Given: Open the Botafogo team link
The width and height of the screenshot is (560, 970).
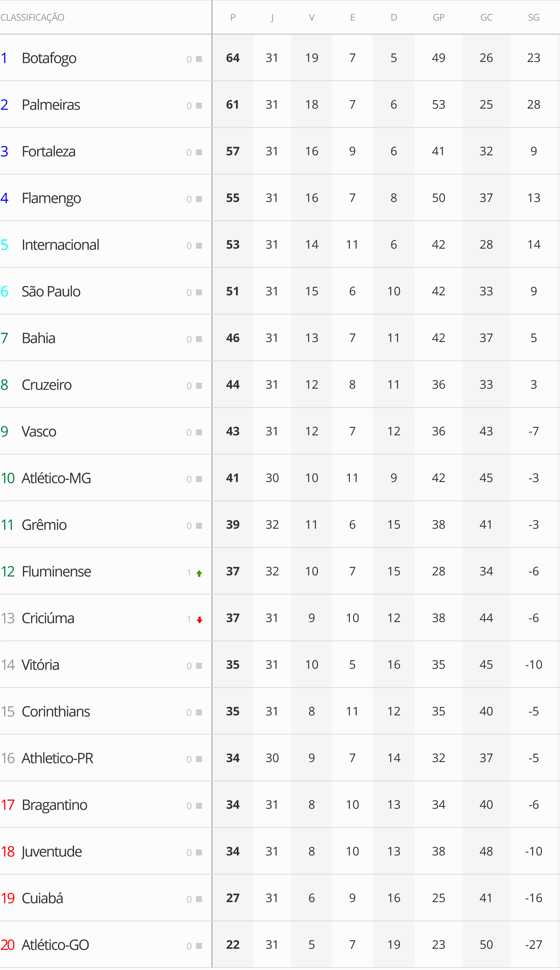Looking at the screenshot, I should tap(49, 58).
